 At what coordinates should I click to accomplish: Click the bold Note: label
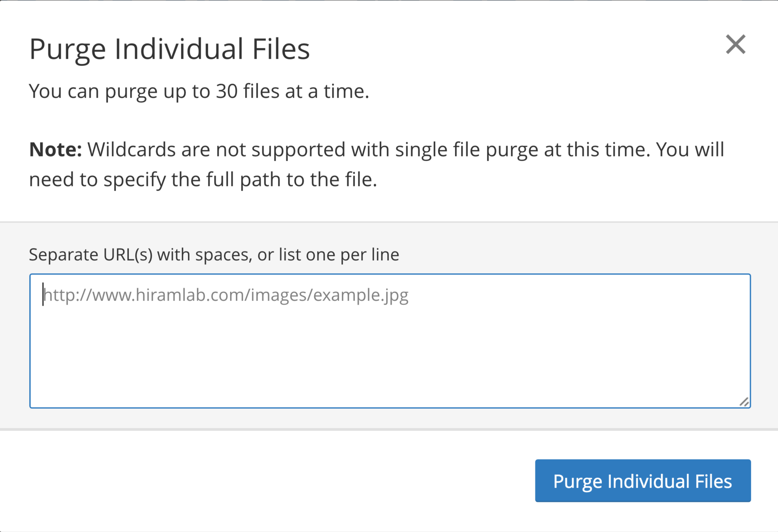pos(56,149)
